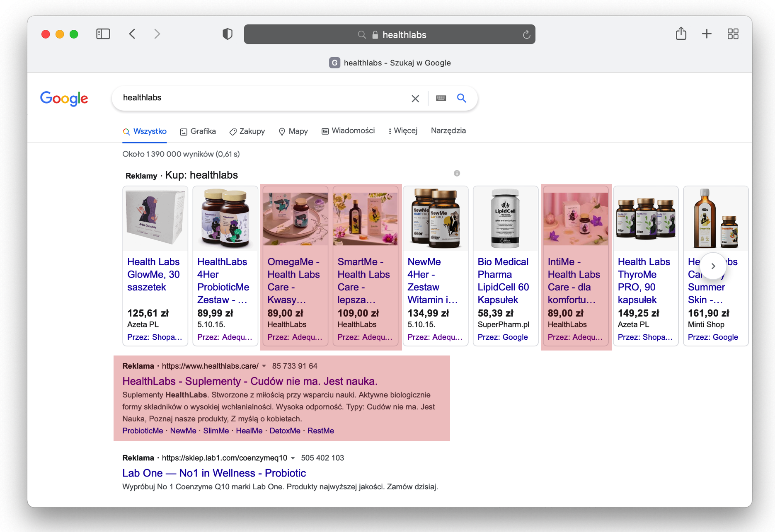Open ThyroMe PRO product image
775x532 pixels.
pos(645,219)
